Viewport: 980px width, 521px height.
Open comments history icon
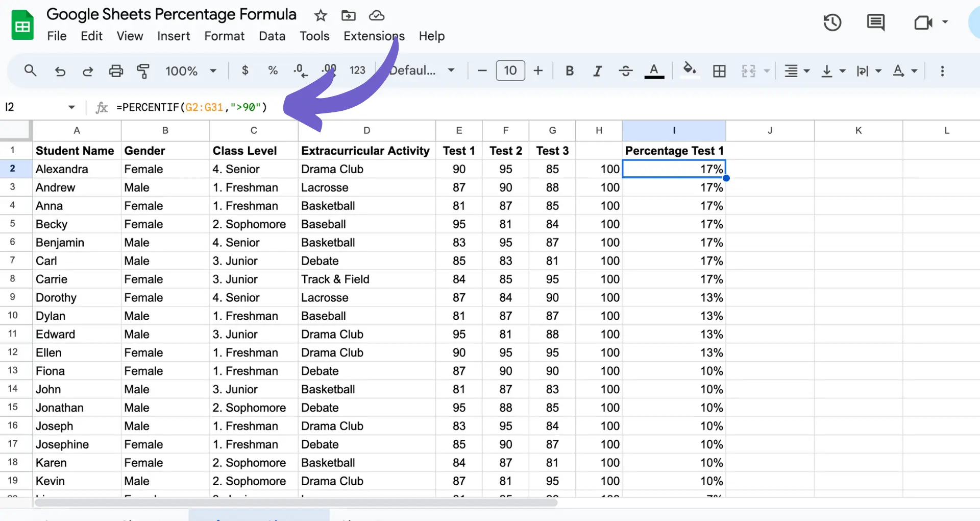[876, 22]
